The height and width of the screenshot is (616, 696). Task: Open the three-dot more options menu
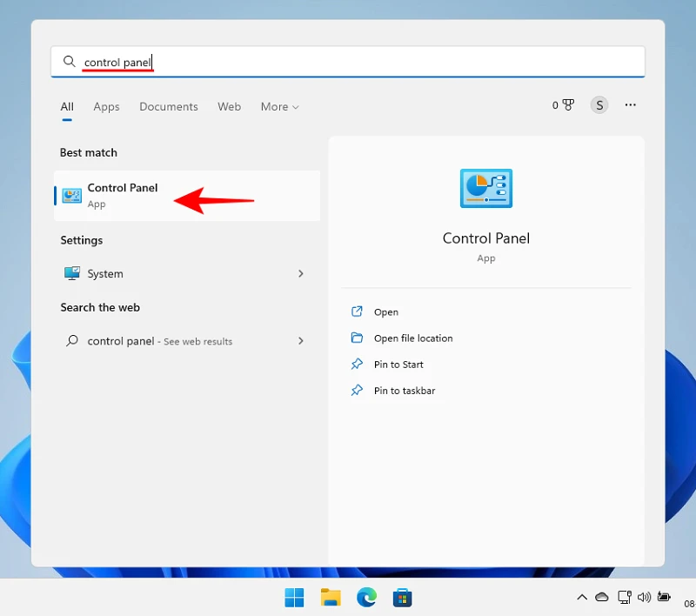[x=631, y=105]
